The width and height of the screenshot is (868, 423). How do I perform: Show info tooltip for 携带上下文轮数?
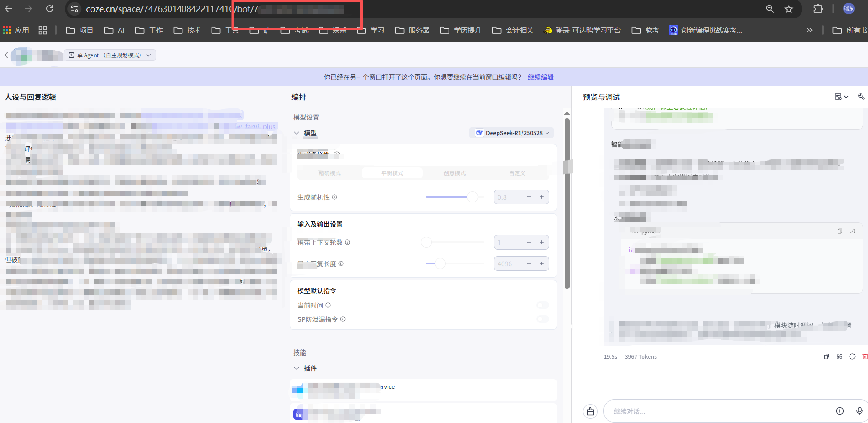pos(347,242)
